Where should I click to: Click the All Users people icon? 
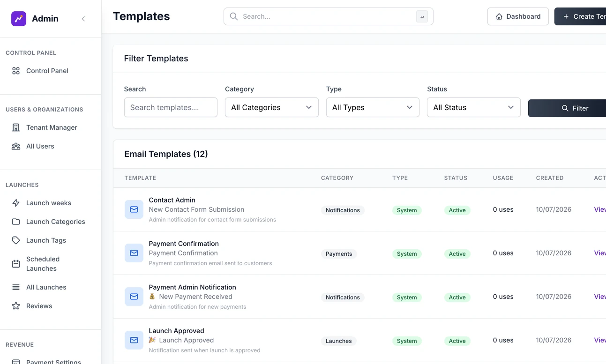[x=16, y=146]
